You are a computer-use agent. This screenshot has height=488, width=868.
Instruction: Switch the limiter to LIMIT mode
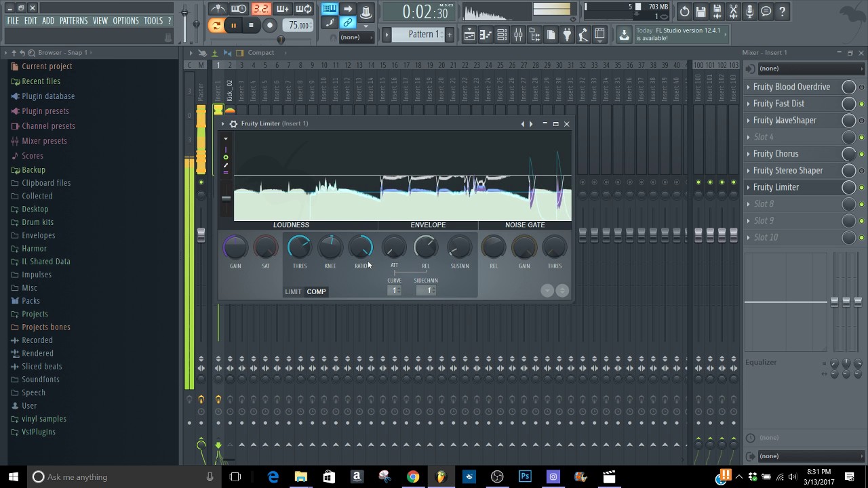coord(293,291)
